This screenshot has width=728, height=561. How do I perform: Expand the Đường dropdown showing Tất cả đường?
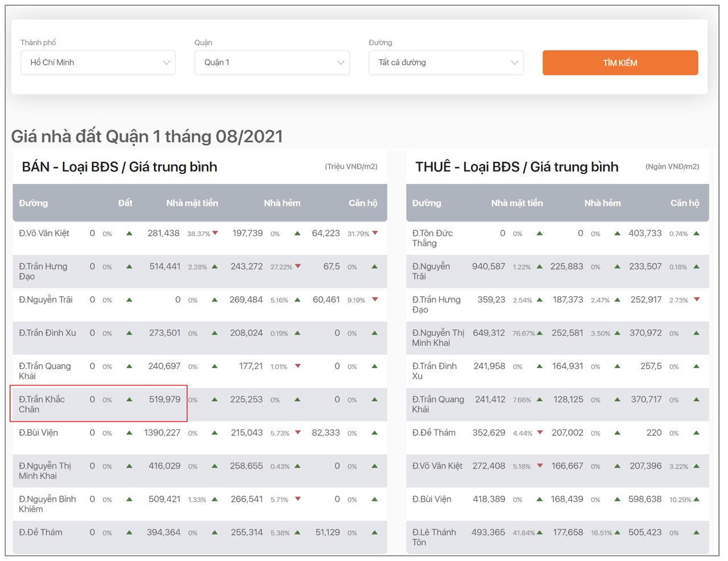[x=446, y=63]
